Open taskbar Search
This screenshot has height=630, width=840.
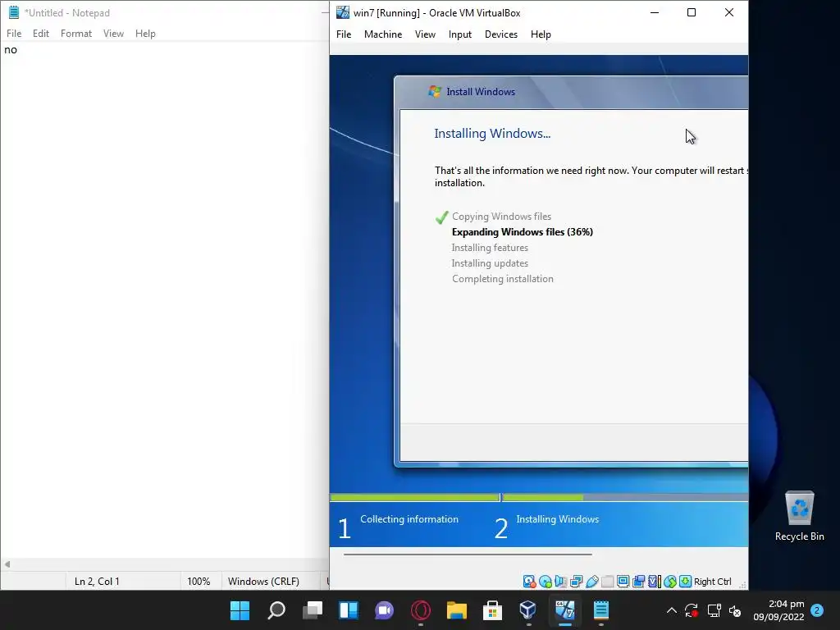pos(276,610)
